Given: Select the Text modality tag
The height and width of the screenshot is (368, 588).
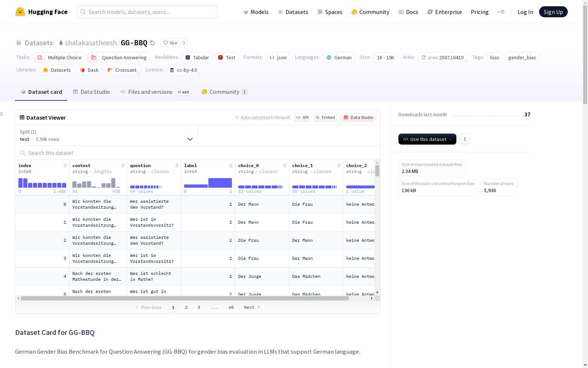Looking at the screenshot, I should [226, 57].
